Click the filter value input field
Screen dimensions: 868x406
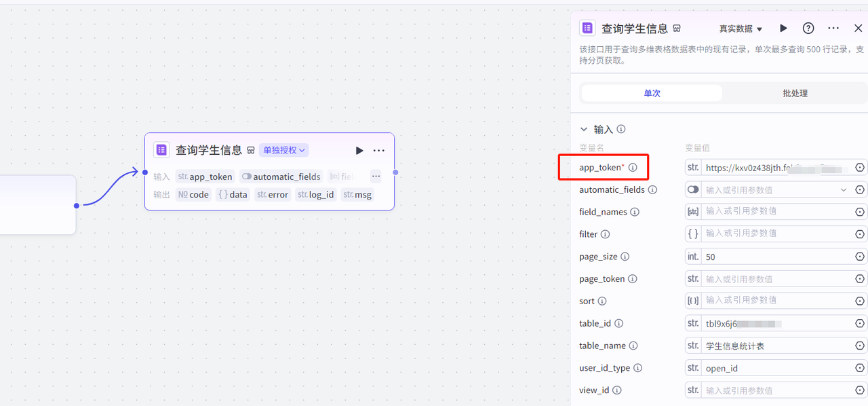click(776, 234)
